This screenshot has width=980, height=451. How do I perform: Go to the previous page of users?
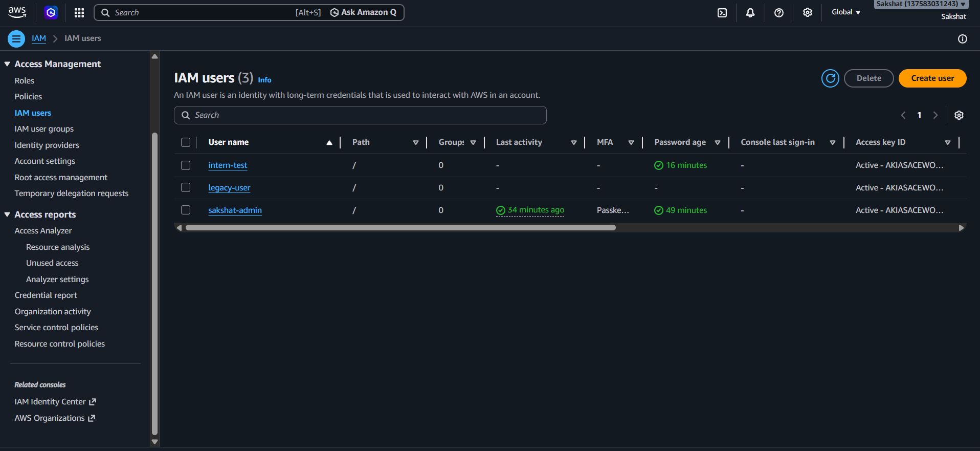coord(903,115)
